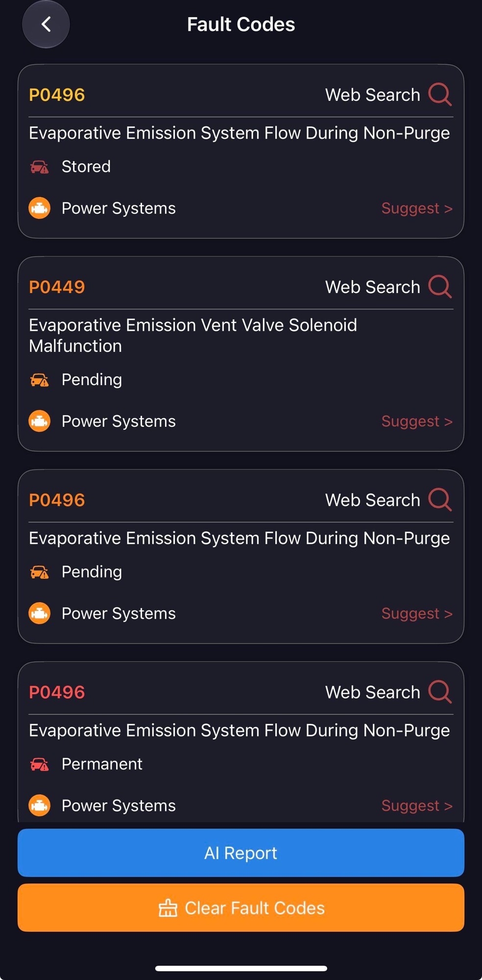This screenshot has height=980, width=482.
Task: Click magnifier icon for P0449 code
Action: click(440, 286)
